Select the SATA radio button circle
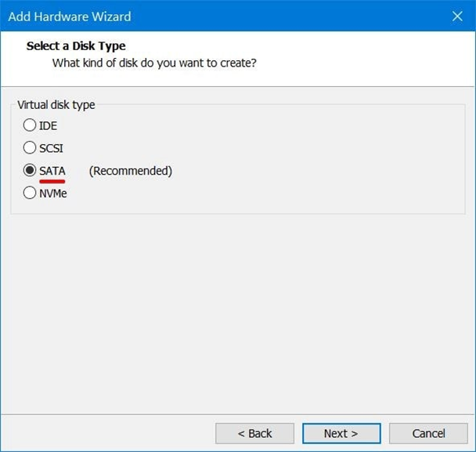 [30, 170]
